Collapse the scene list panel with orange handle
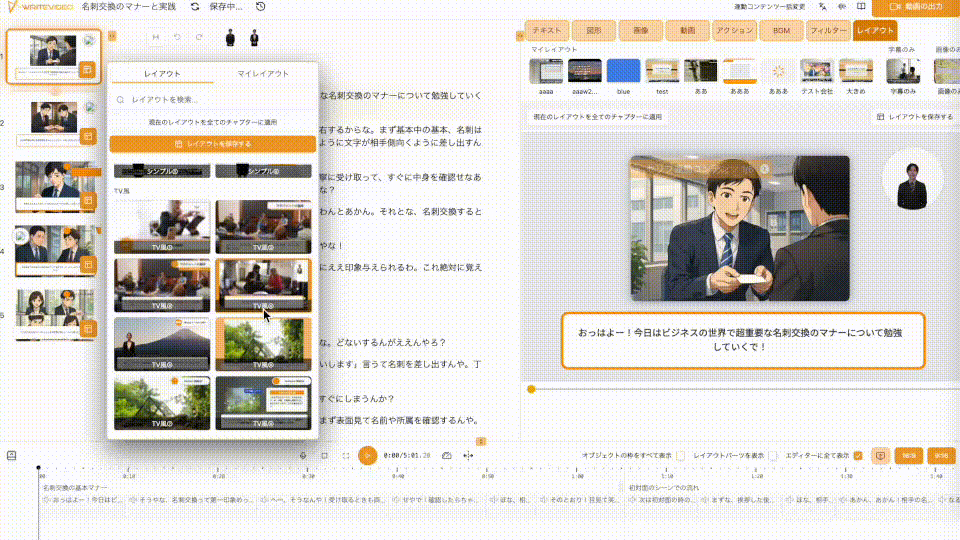Viewport: 960px width, 540px height. [111, 36]
